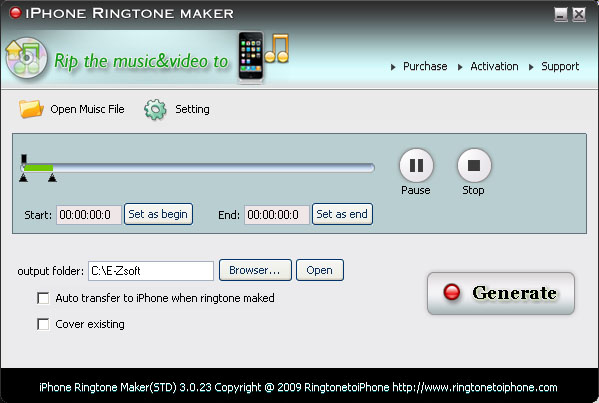Click the Set as begin button

click(x=158, y=214)
